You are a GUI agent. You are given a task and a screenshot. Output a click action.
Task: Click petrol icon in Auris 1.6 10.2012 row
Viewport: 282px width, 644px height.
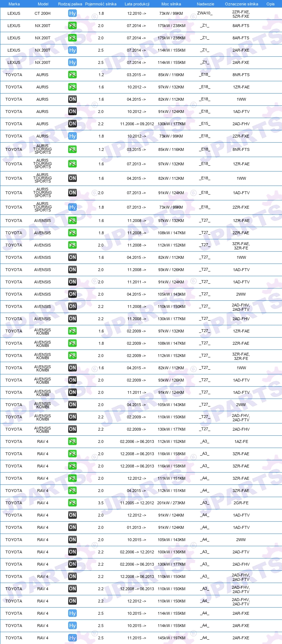(72, 87)
